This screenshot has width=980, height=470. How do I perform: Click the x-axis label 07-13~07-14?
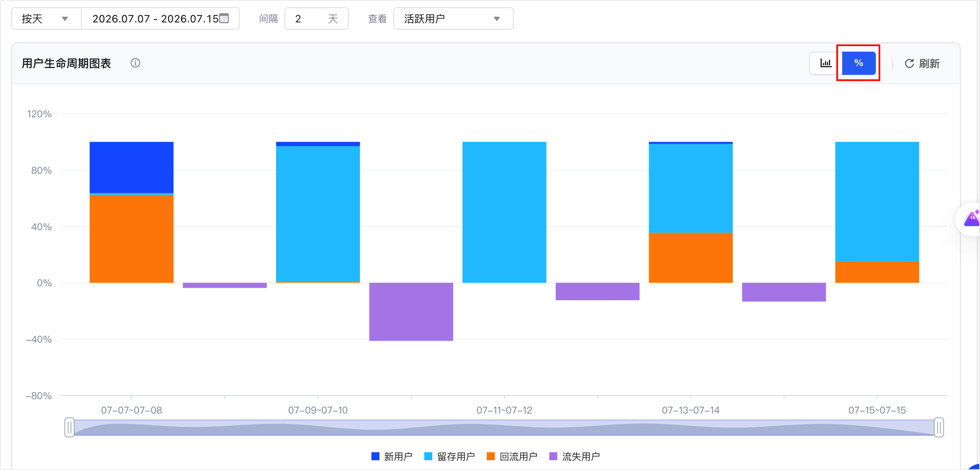[691, 410]
